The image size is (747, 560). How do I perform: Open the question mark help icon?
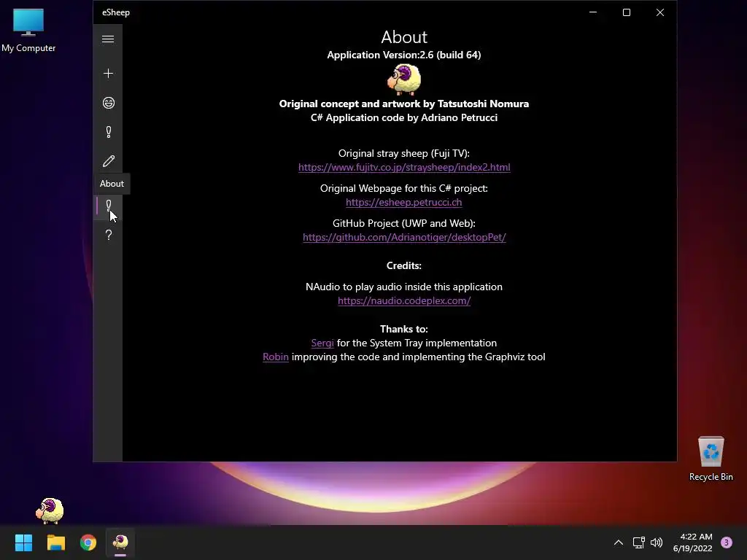109,235
